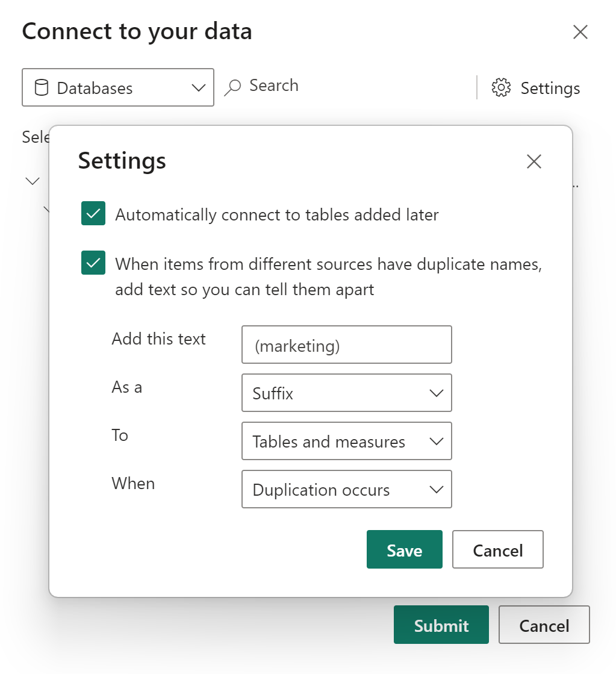
Task: Toggle the duplicate names add text checkbox
Action: (93, 263)
